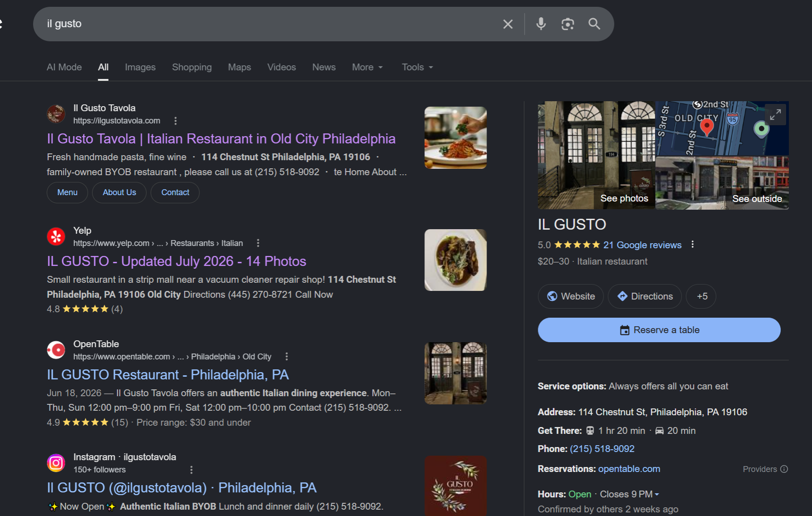Call phone number (215) 518-9092 link
Screen dimensions: 812x516
(x=602, y=449)
